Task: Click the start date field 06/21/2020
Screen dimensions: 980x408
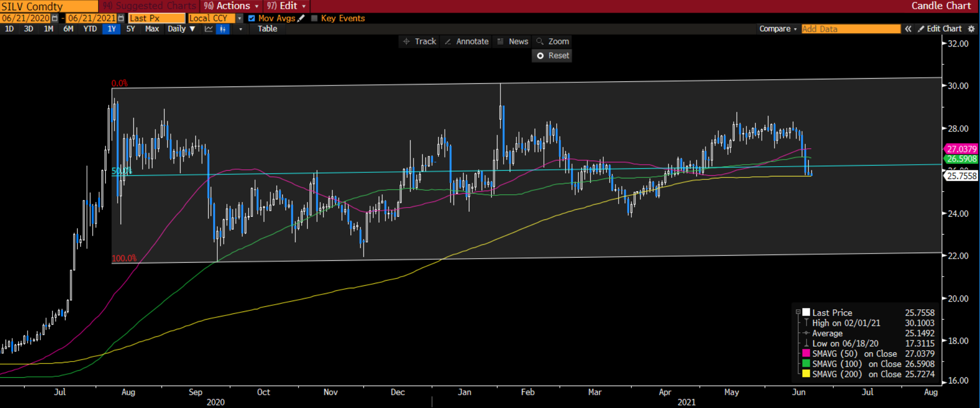Action: click(26, 18)
